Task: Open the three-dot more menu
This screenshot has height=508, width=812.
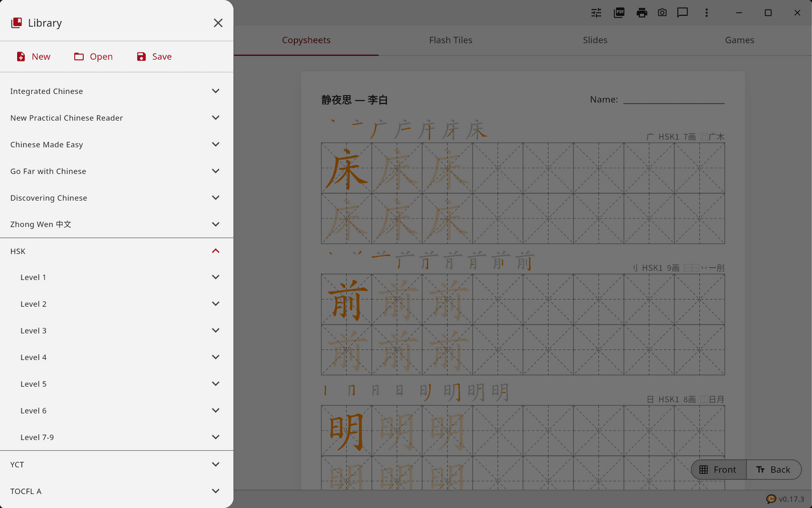Action: point(707,13)
